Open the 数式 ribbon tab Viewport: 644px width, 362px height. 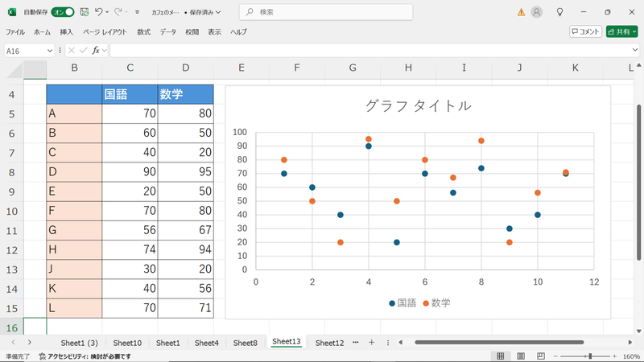click(144, 31)
